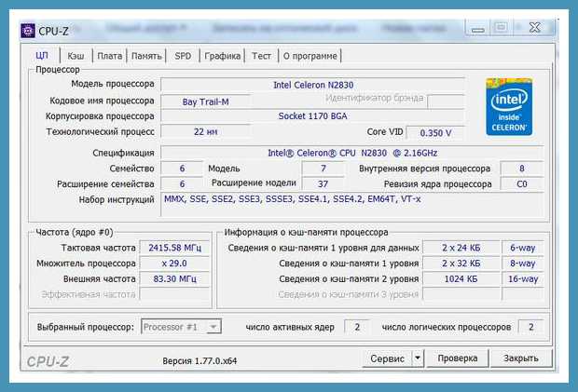Click the Core VID 0.350 V value
The height and width of the screenshot is (392, 578).
coord(435,132)
